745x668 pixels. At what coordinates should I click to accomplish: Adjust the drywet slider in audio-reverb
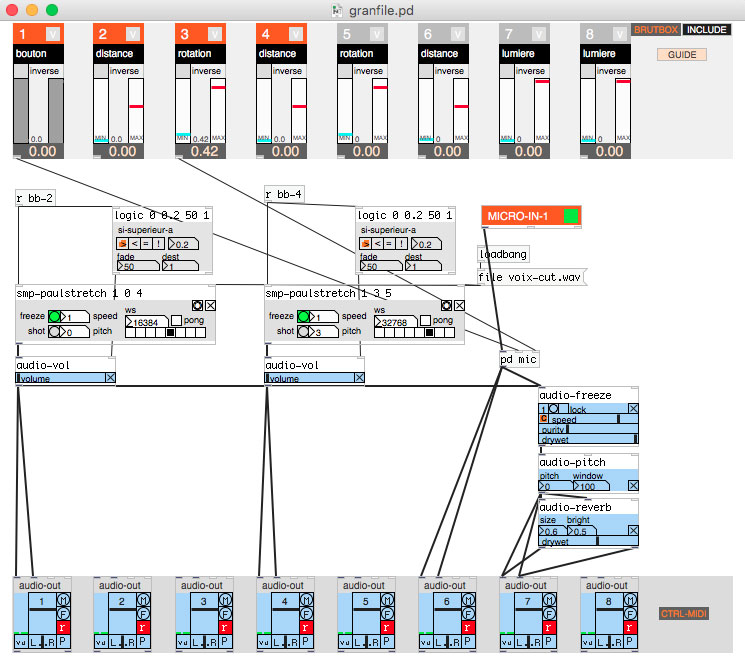[588, 541]
